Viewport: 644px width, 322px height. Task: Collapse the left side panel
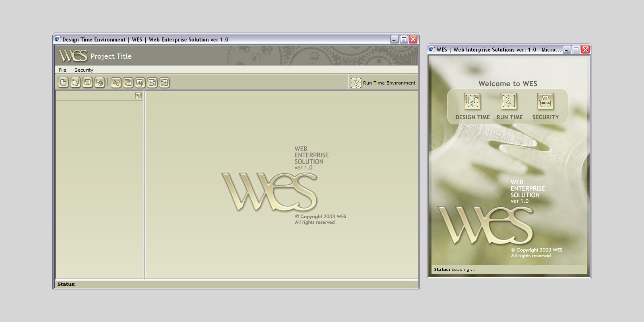click(138, 96)
